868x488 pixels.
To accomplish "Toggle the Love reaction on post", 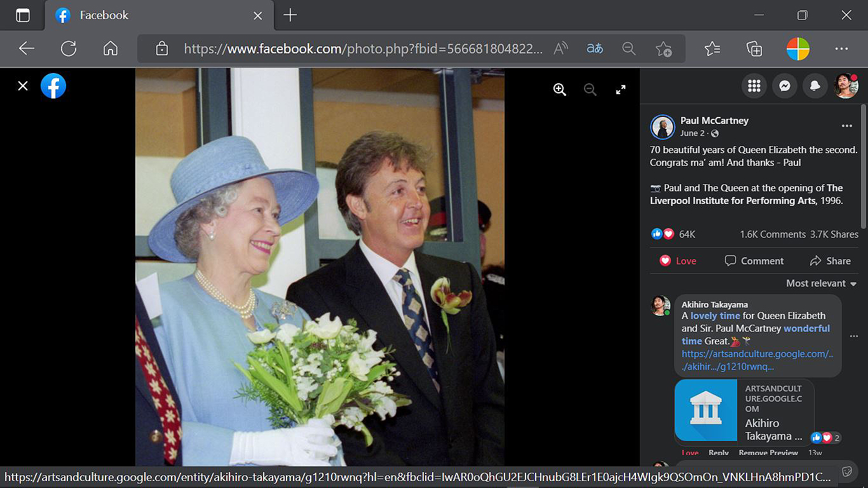I will pyautogui.click(x=677, y=261).
